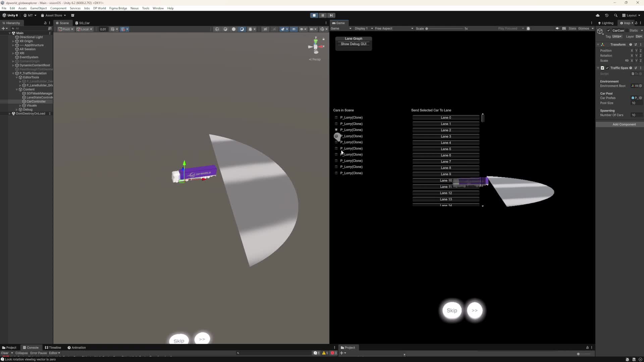The image size is (644, 362).
Task: Enable the CarController active checkbox in Inspector
Action: [608, 31]
